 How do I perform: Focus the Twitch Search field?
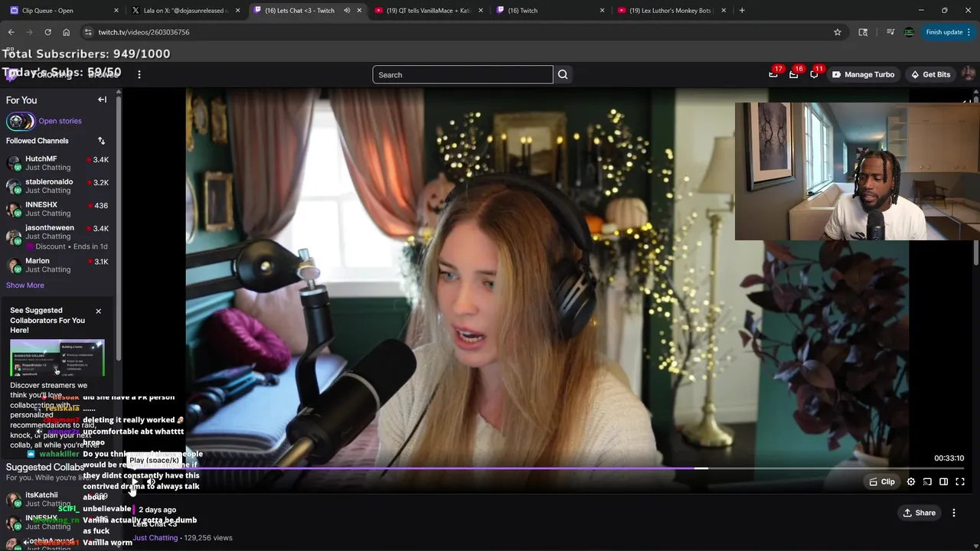coord(462,74)
